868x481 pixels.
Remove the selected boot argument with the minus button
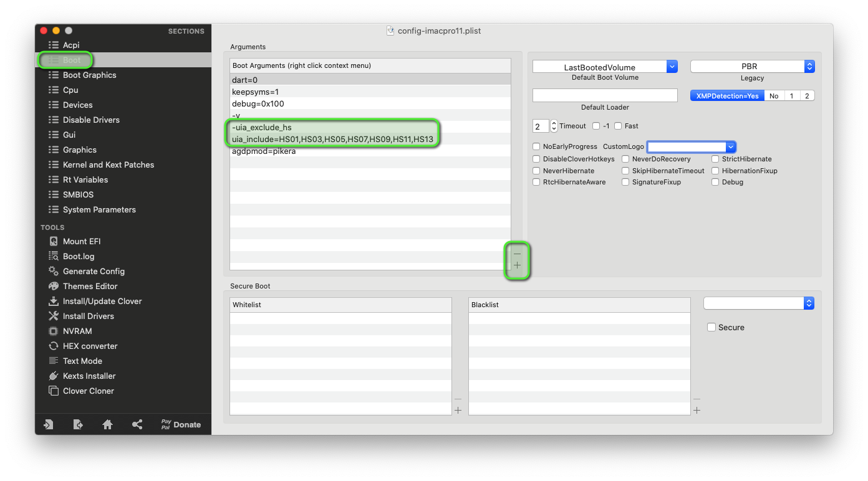(x=517, y=254)
